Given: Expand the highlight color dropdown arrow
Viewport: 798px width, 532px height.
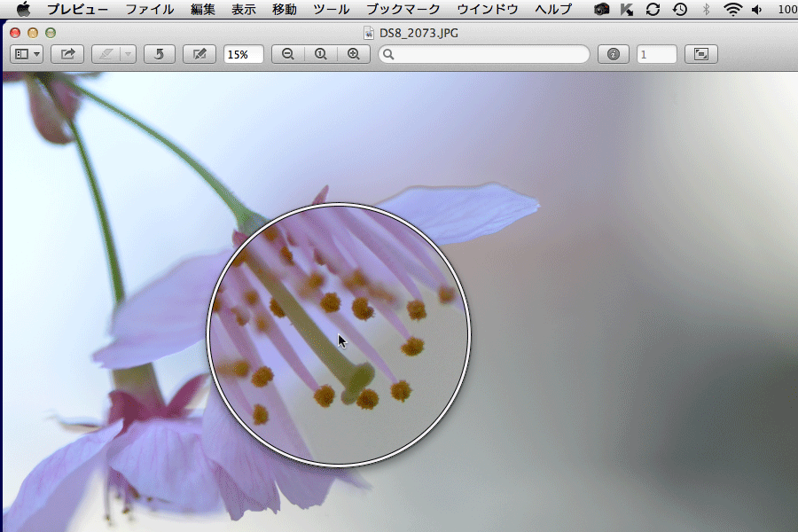Looking at the screenshot, I should tap(129, 54).
